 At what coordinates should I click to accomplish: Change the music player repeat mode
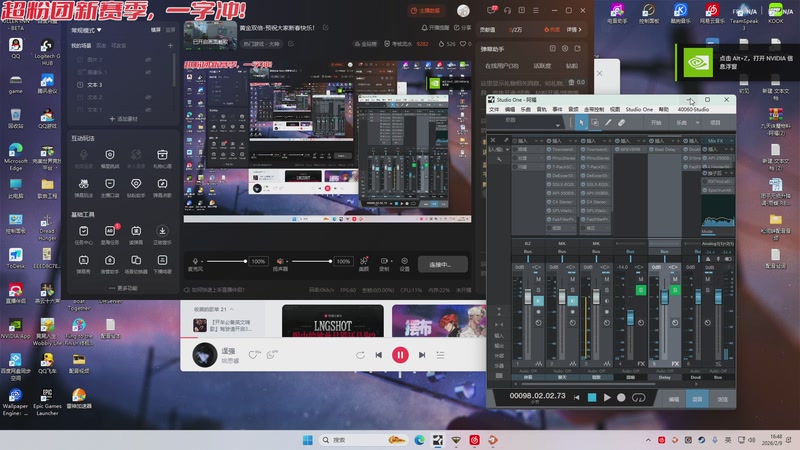tap(360, 355)
